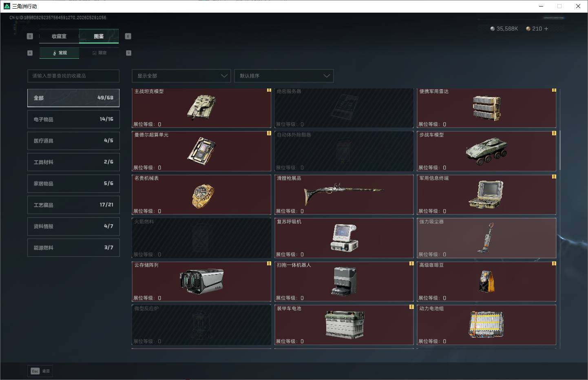The image size is (588, 380).
Task: Click the Q key hint icon
Action: [30, 36]
